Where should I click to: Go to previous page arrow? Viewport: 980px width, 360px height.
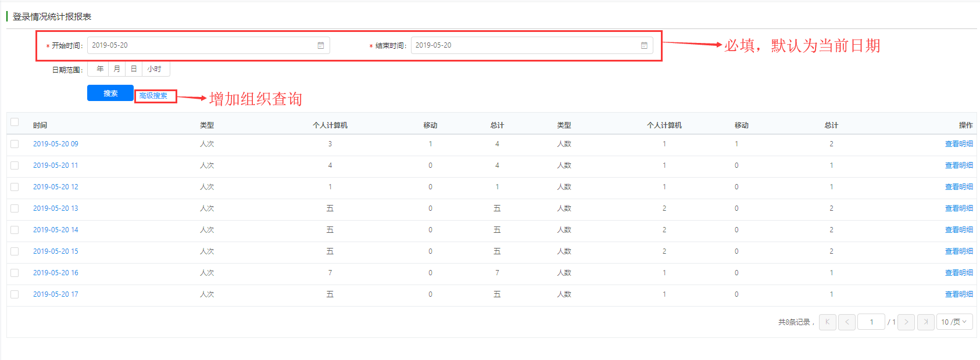[847, 322]
